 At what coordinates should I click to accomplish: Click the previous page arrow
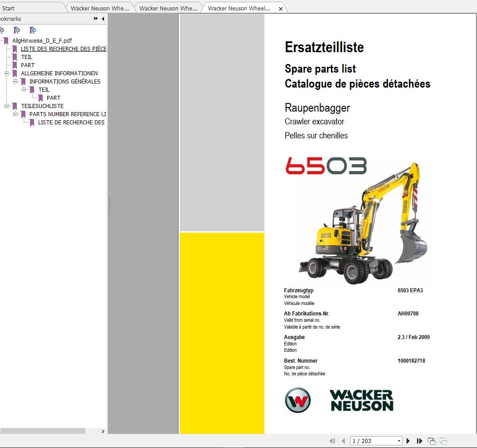click(344, 441)
